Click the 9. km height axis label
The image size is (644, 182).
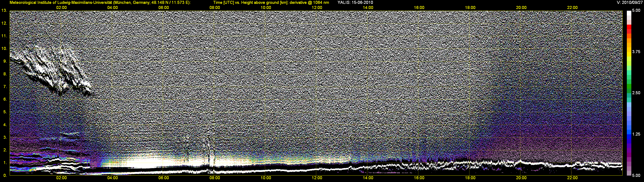coord(5,61)
